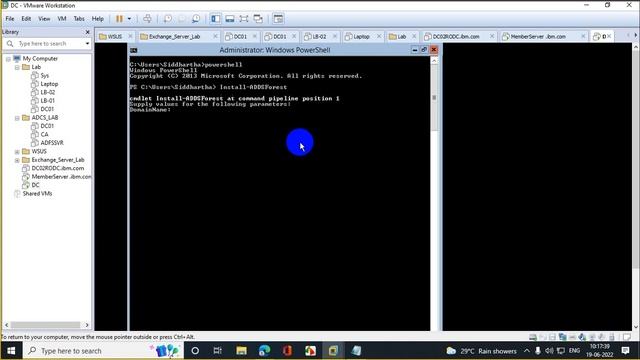Select ADFSSVR in the Library tree
This screenshot has width=640, height=360.
(x=52, y=143)
